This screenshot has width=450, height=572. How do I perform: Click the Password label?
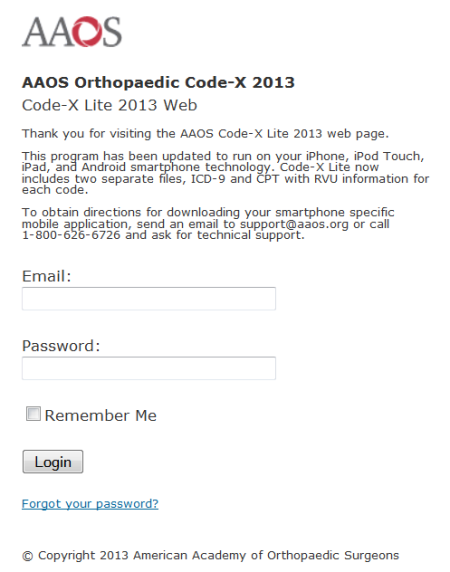(x=61, y=346)
